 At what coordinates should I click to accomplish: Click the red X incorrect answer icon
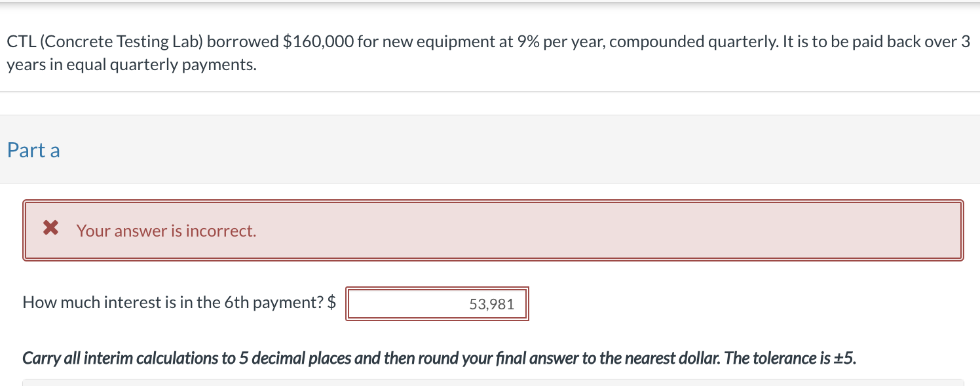(50, 228)
